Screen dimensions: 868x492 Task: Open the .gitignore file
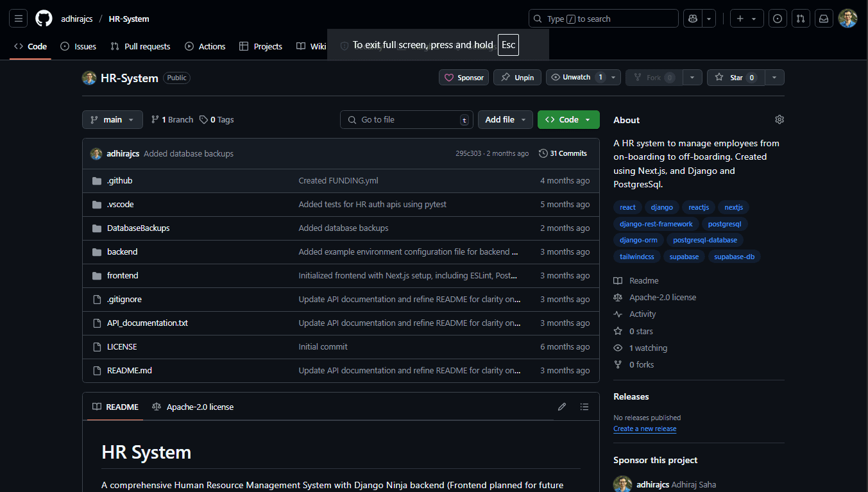(124, 300)
